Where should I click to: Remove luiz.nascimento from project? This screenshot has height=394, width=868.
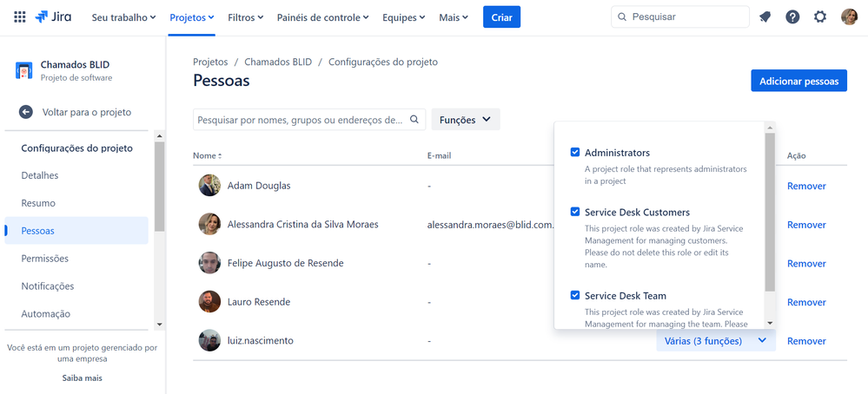[x=806, y=340]
